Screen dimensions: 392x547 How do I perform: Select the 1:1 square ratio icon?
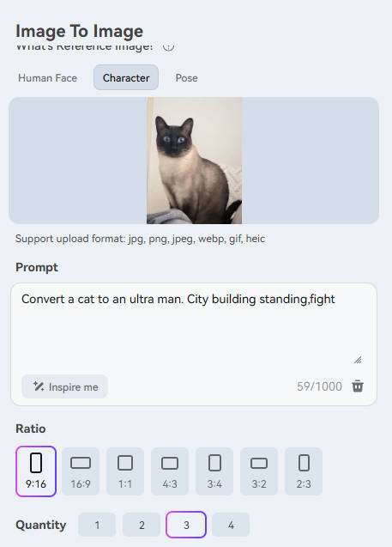(x=125, y=463)
